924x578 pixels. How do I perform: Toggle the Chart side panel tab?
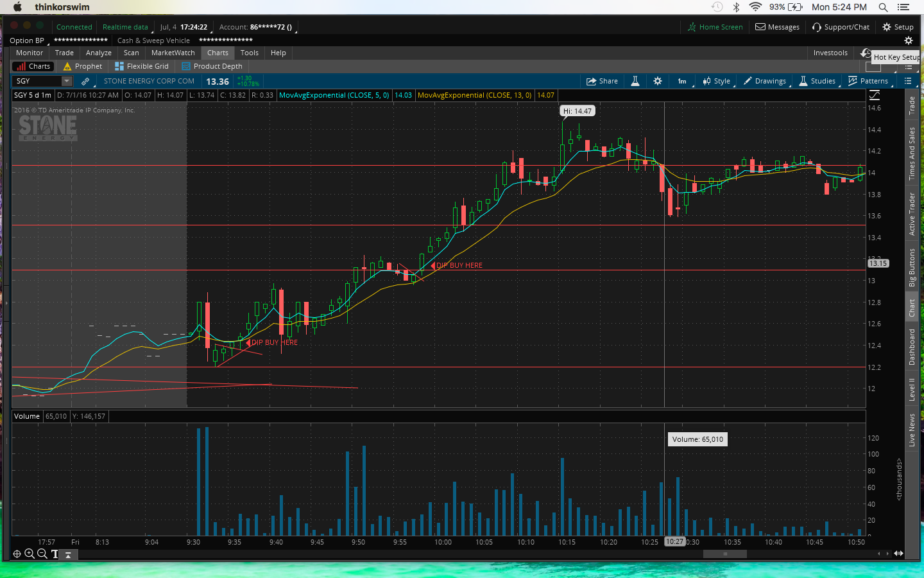[912, 308]
